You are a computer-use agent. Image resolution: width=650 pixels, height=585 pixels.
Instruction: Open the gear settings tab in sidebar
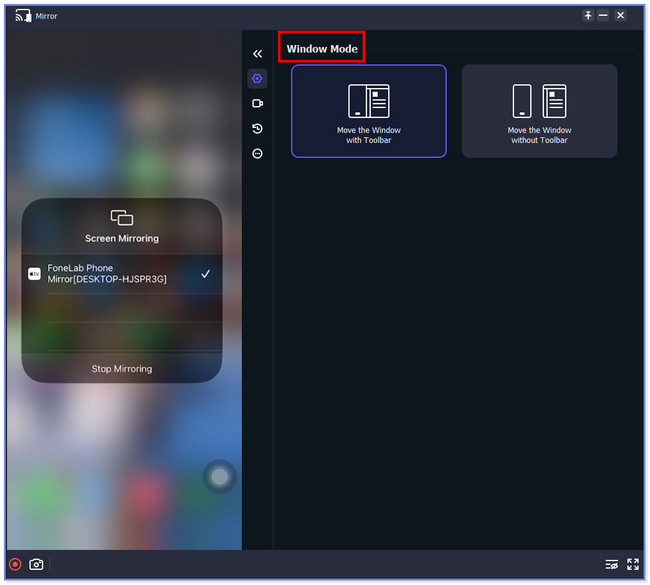257,78
